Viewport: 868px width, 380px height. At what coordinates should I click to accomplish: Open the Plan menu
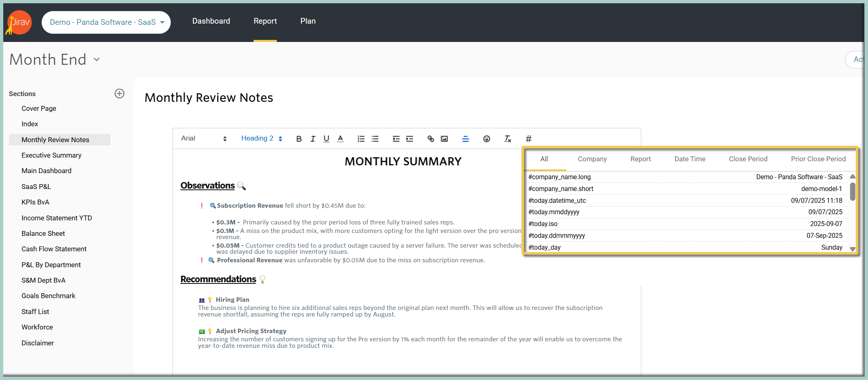point(308,21)
